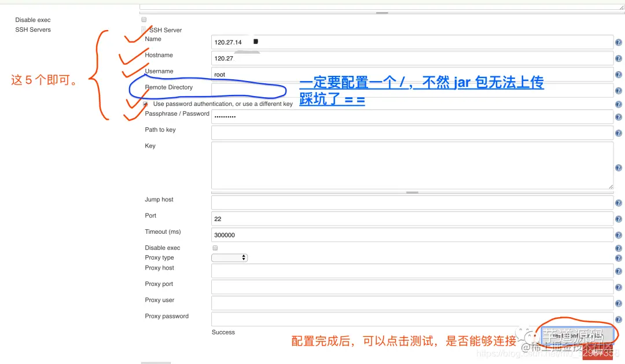Open help icon for Passphrase / Password field
The height and width of the screenshot is (364, 625).
tap(618, 117)
